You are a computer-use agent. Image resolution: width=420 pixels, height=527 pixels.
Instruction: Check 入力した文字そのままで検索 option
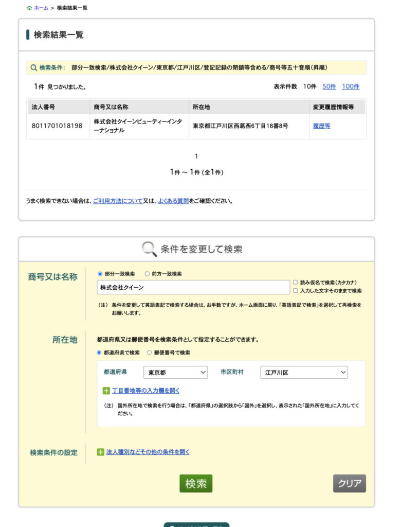tap(295, 291)
